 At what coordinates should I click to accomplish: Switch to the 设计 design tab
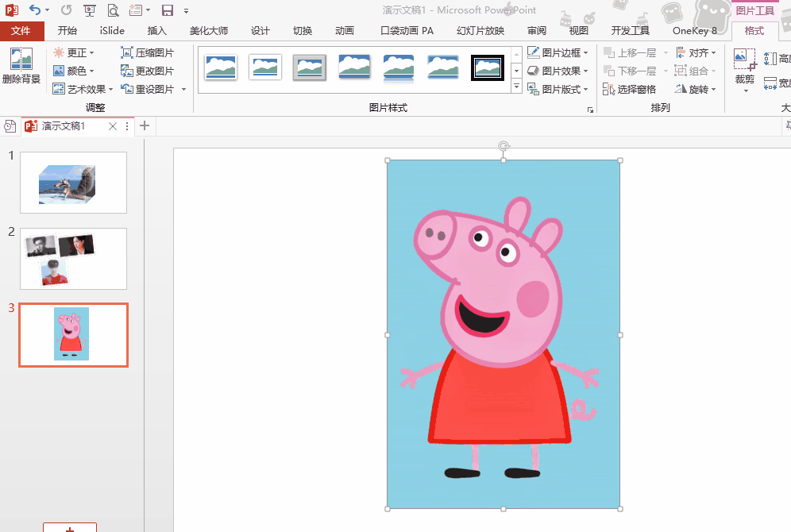(260, 31)
